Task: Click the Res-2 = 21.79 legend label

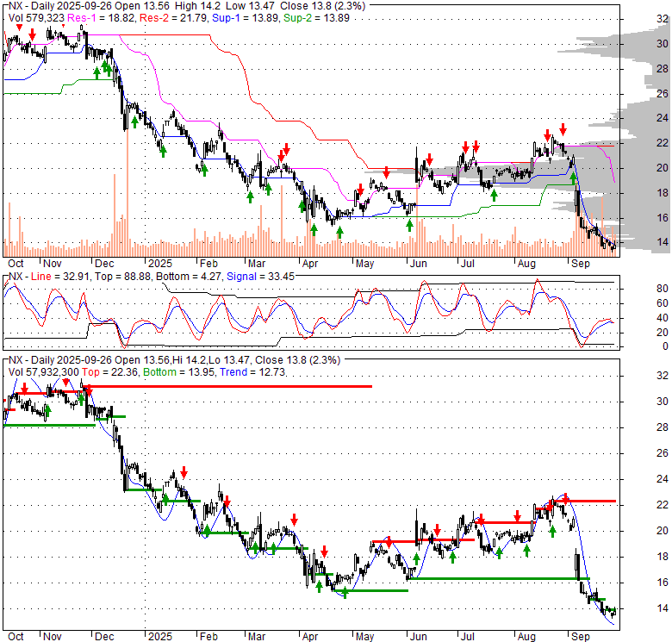Action: pos(174,18)
